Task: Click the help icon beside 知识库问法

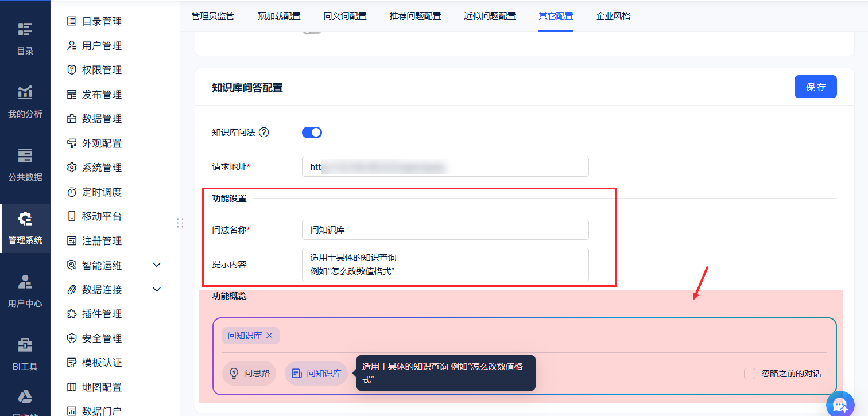Action: click(x=264, y=133)
